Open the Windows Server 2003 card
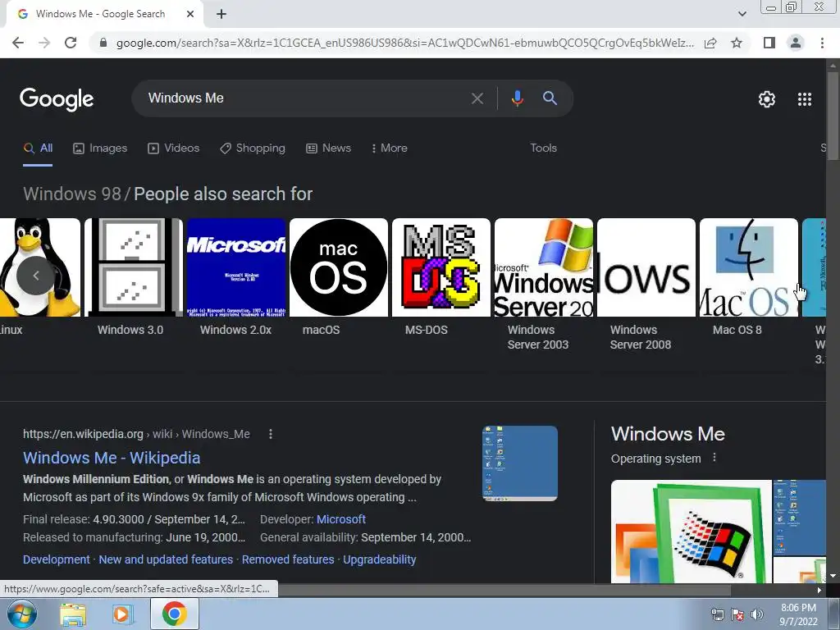The image size is (840, 630). pos(544,285)
